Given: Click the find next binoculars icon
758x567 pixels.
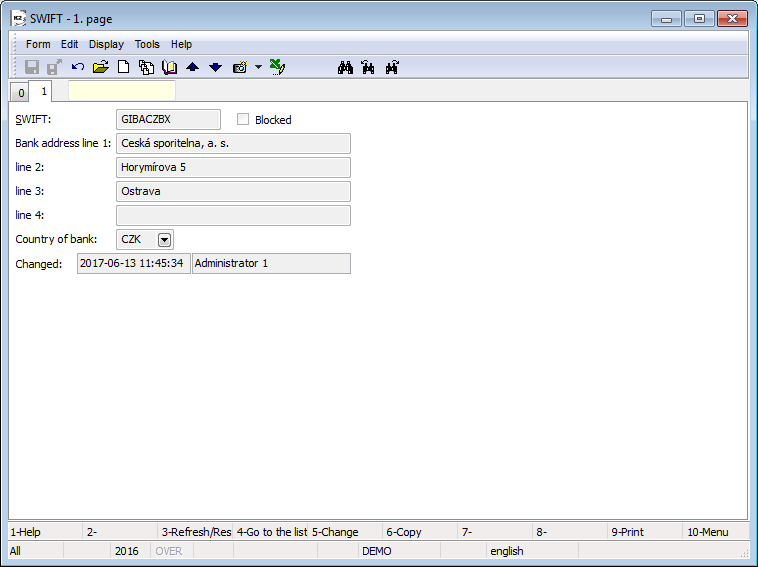Looking at the screenshot, I should pos(392,68).
